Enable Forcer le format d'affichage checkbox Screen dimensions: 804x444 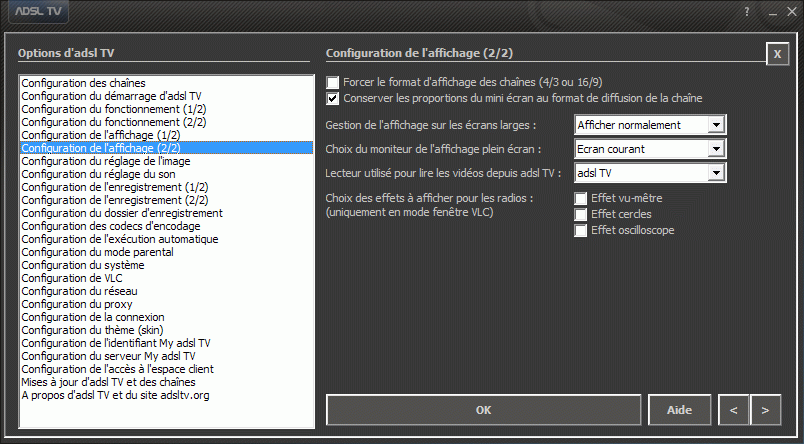point(333,83)
